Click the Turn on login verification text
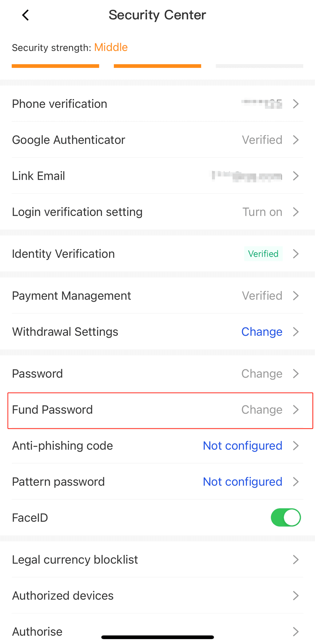 [262, 212]
